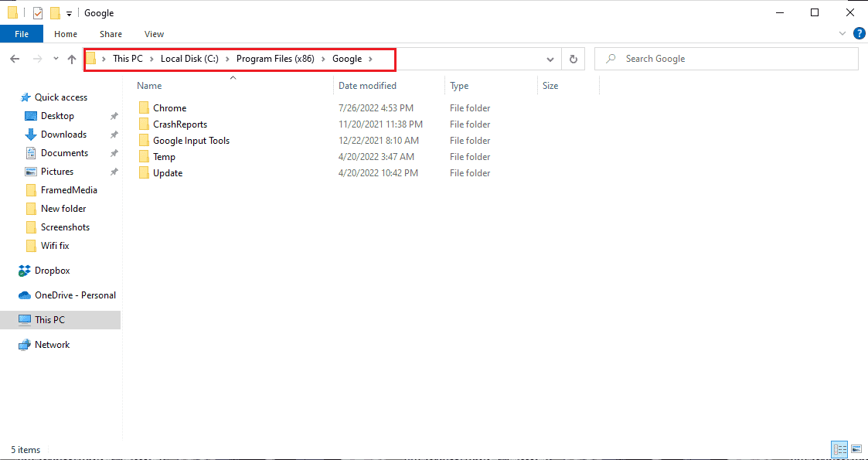Open the Help question mark icon

tap(859, 33)
